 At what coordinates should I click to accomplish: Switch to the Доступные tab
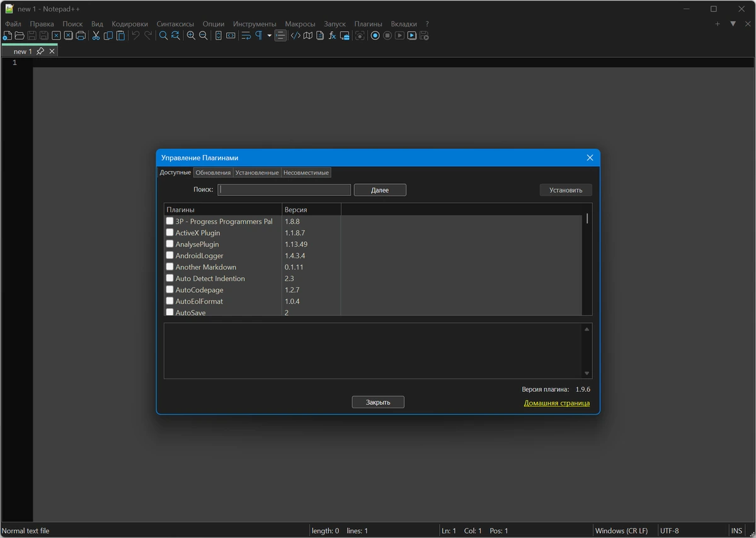pyautogui.click(x=175, y=173)
